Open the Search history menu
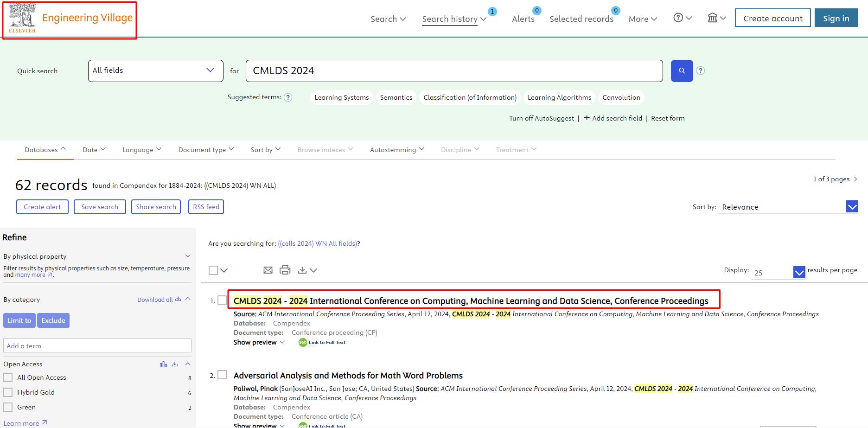Viewport: 868px width, 428px height. tap(454, 19)
